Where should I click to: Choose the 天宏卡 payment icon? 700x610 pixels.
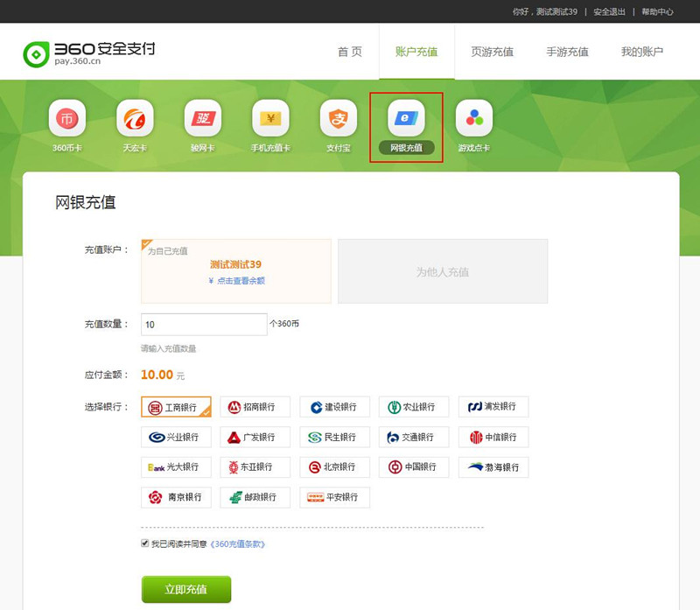tap(135, 118)
